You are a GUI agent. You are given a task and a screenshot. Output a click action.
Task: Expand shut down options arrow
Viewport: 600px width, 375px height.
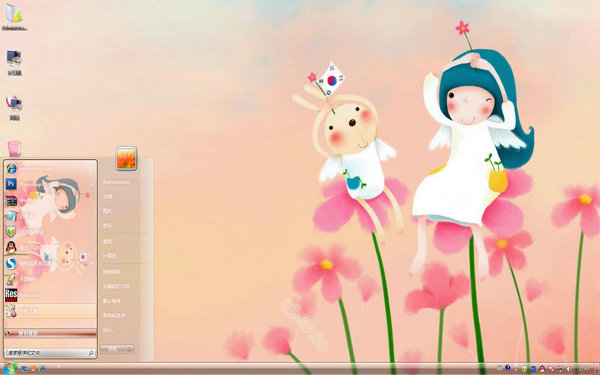tap(130, 349)
